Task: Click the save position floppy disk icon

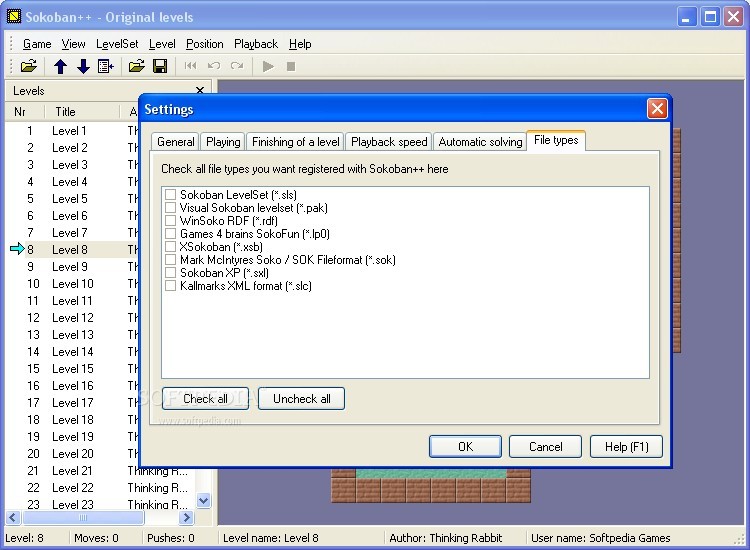Action: point(160,66)
